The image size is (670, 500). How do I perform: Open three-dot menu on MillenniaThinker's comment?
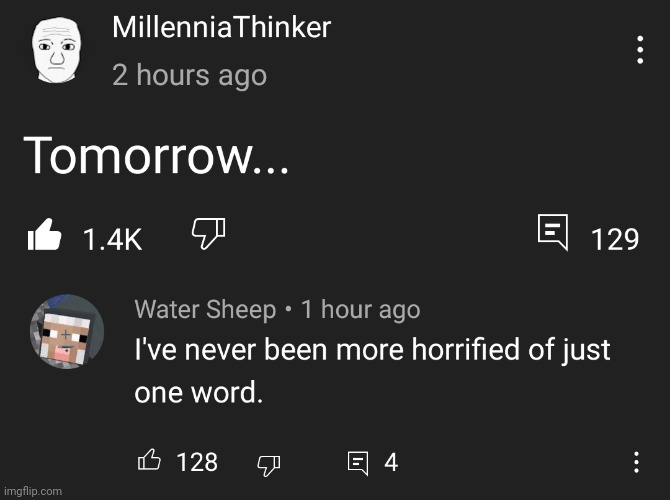640,50
